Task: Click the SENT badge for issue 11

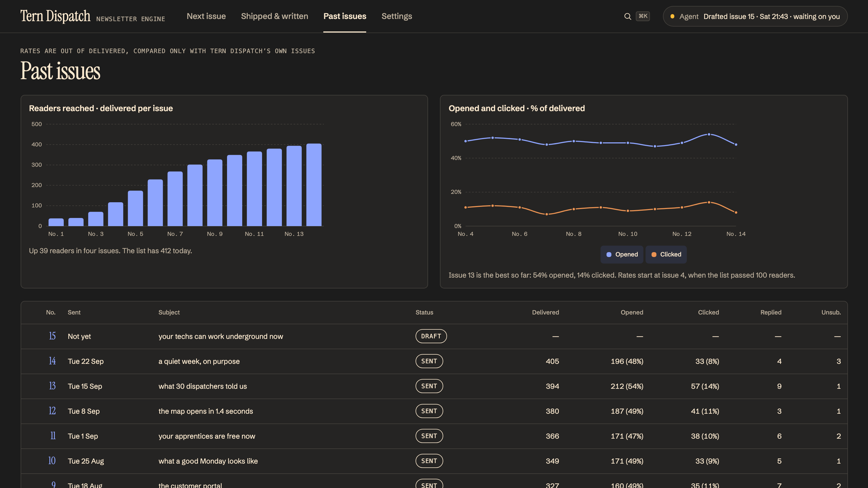Action: click(x=429, y=436)
